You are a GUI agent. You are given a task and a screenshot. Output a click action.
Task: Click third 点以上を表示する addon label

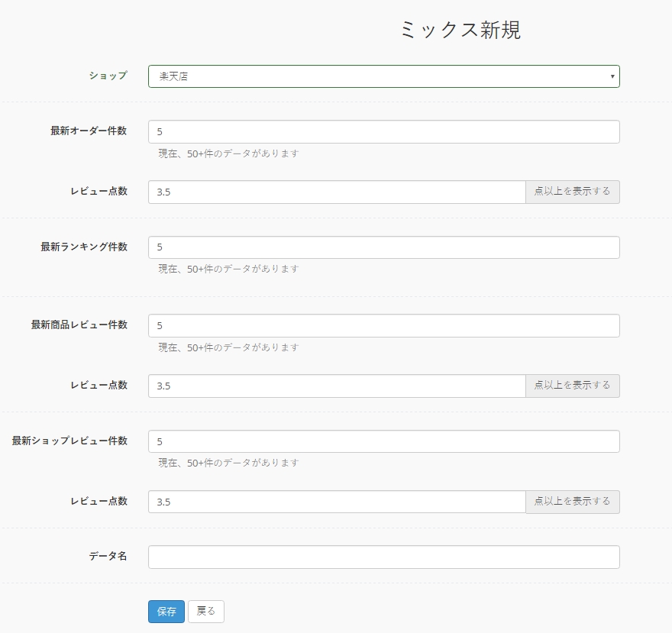[x=572, y=502]
